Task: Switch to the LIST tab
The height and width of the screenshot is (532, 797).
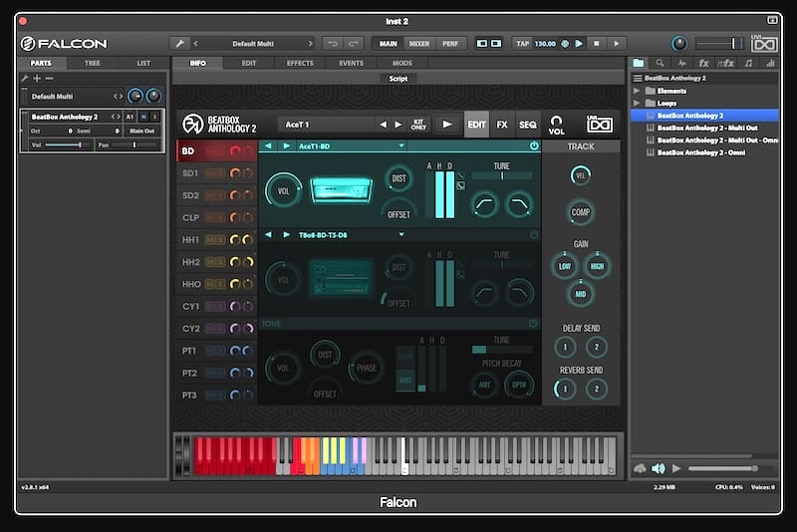Action: pos(143,63)
